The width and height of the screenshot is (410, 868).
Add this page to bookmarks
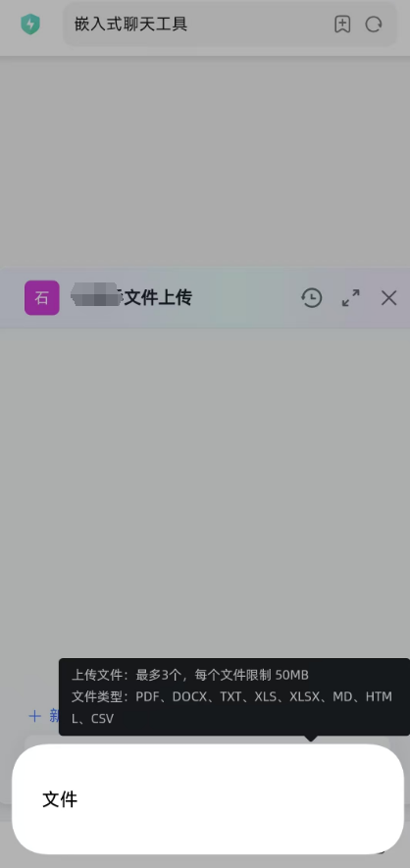pos(342,25)
